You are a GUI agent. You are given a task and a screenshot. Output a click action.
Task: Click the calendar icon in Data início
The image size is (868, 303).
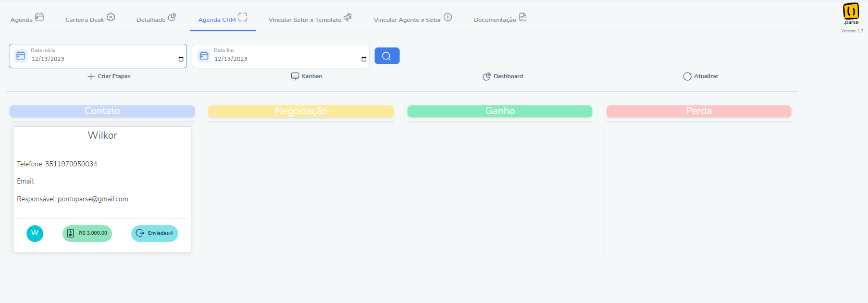point(21,56)
